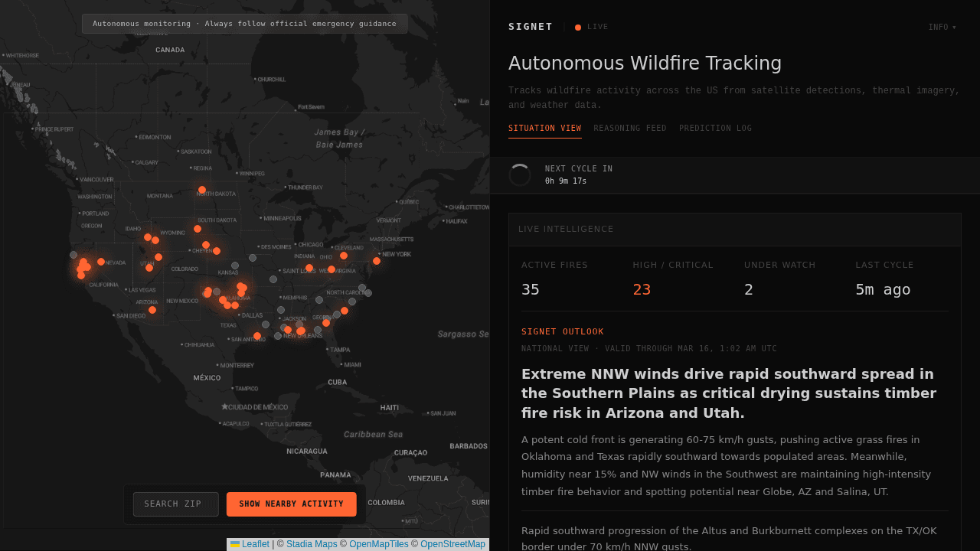Select the fire marker near San Antonio
This screenshot has width=980, height=551.
pos(257,336)
